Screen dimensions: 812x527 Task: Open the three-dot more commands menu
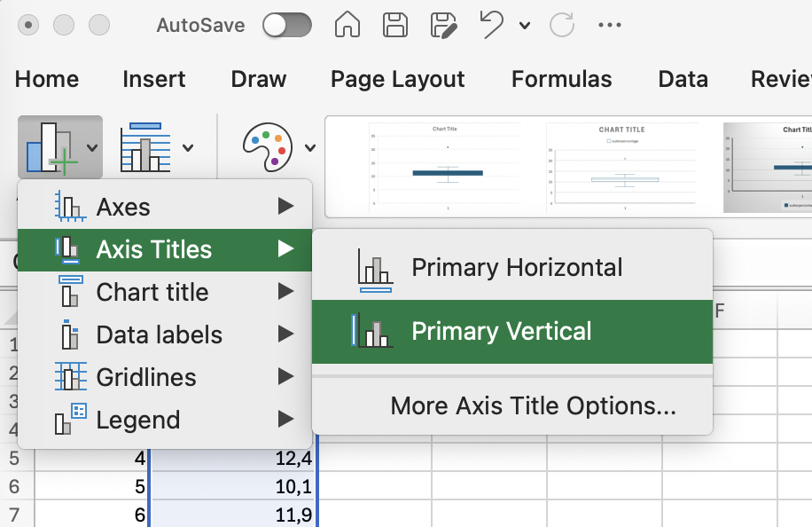coord(610,25)
